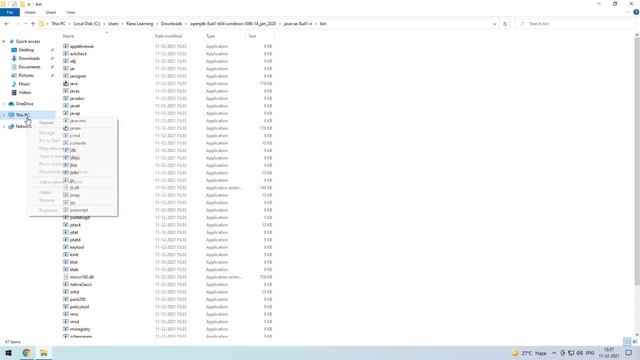The width and height of the screenshot is (640, 360).
Task: Open the View ribbon tab
Action: [71, 12]
